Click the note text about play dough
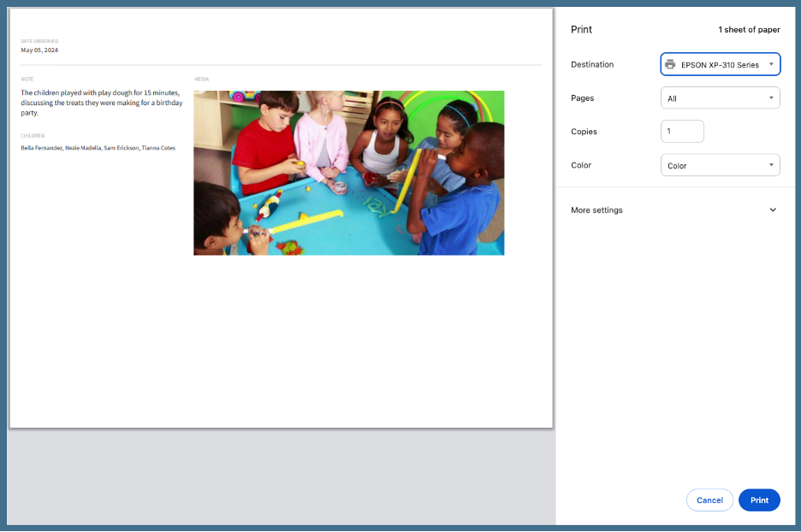Viewport: 801px width, 532px height. click(101, 103)
